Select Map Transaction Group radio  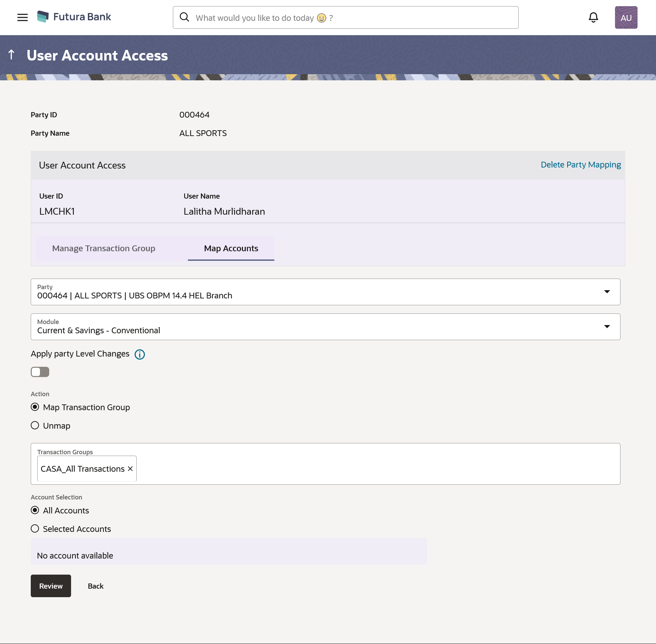pyautogui.click(x=35, y=407)
